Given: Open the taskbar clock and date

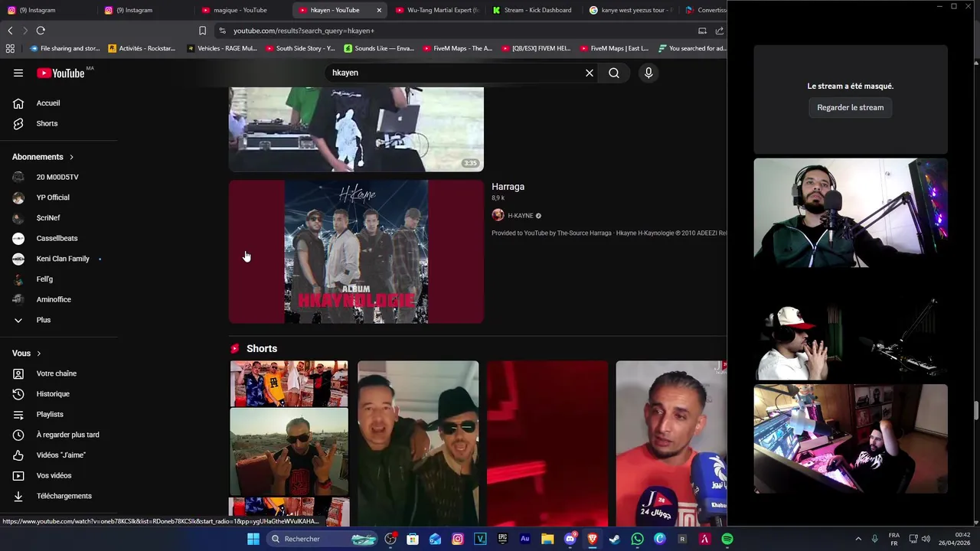Looking at the screenshot, I should pos(955,539).
